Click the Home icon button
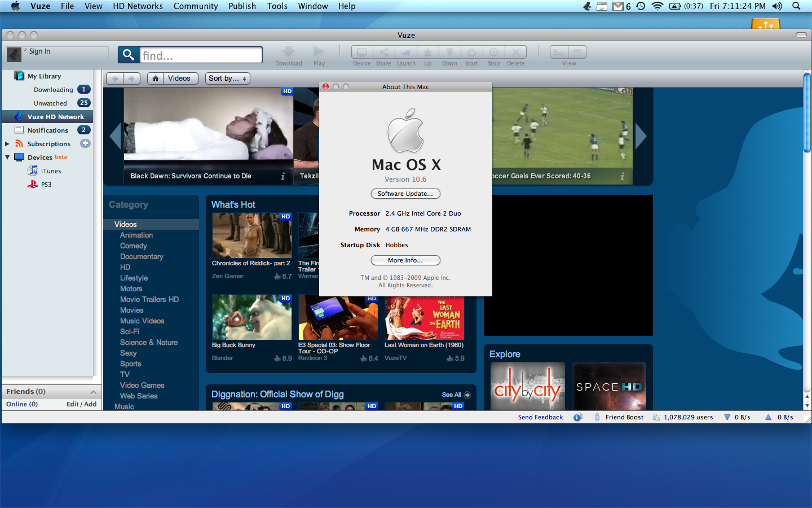812x508 pixels. pos(155,78)
